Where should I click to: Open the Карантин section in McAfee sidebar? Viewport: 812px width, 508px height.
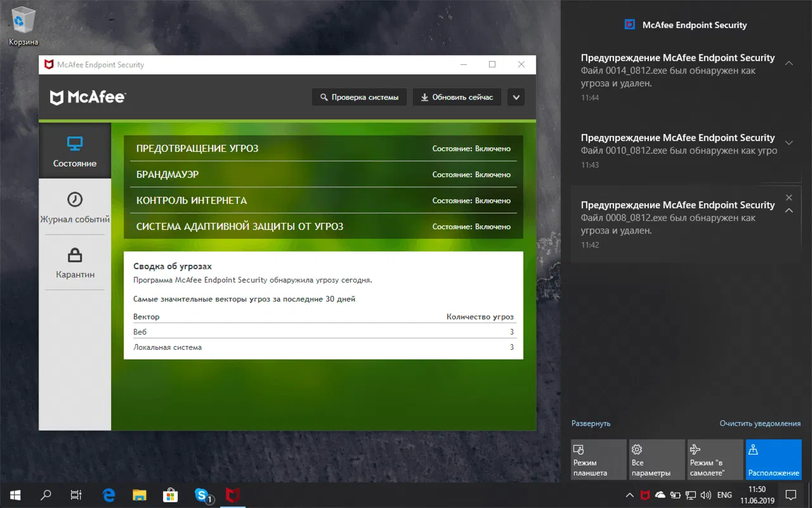[75, 262]
